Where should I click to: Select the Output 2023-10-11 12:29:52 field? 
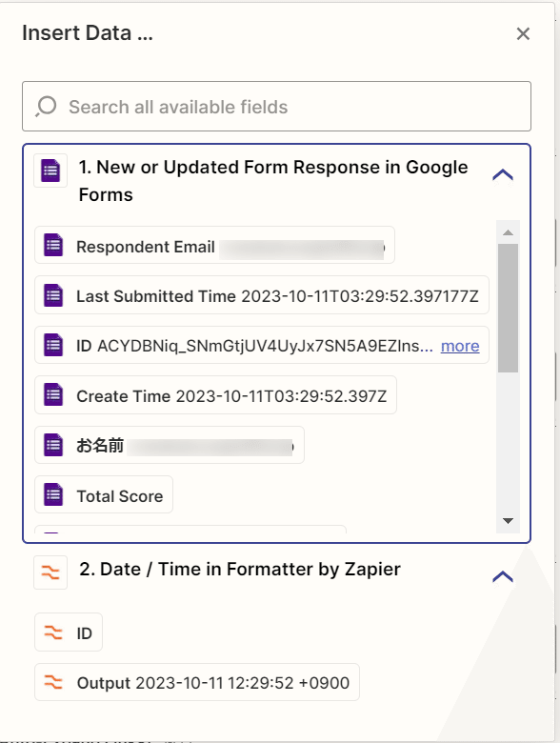coord(197,682)
